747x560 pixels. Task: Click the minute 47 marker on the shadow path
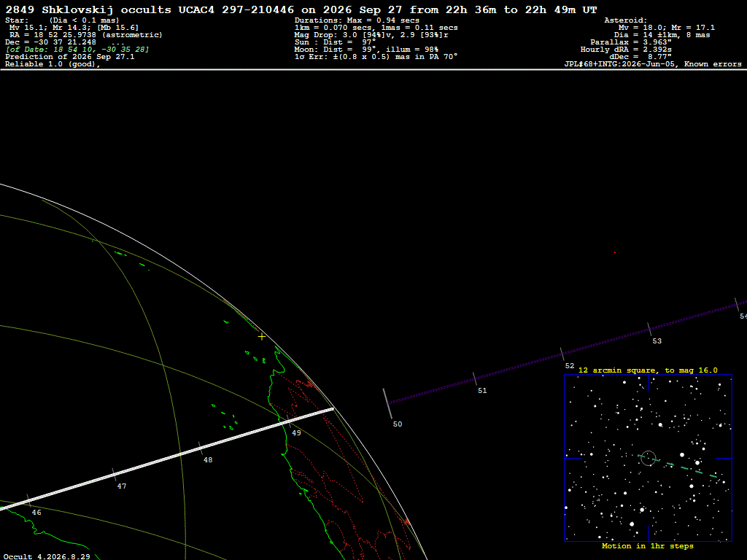click(x=114, y=474)
